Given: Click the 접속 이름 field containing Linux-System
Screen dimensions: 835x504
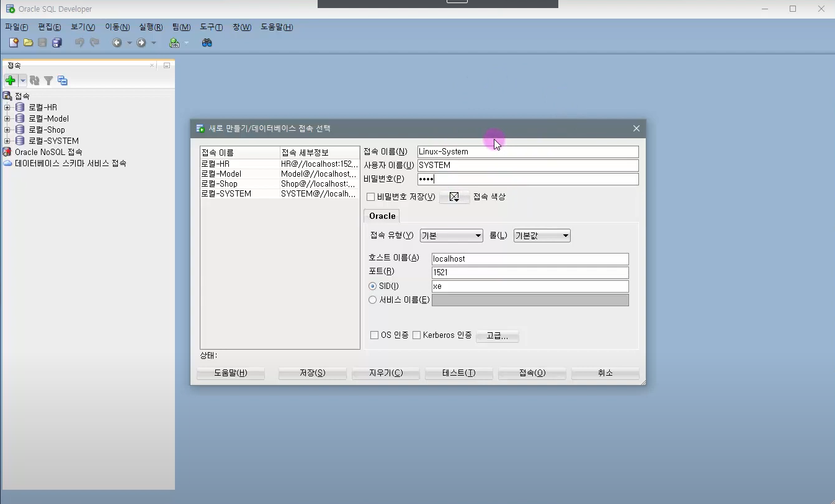Looking at the screenshot, I should [528, 152].
